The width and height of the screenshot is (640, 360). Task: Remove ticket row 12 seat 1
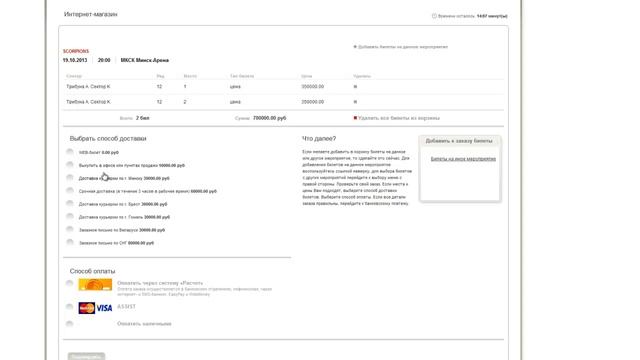point(355,87)
